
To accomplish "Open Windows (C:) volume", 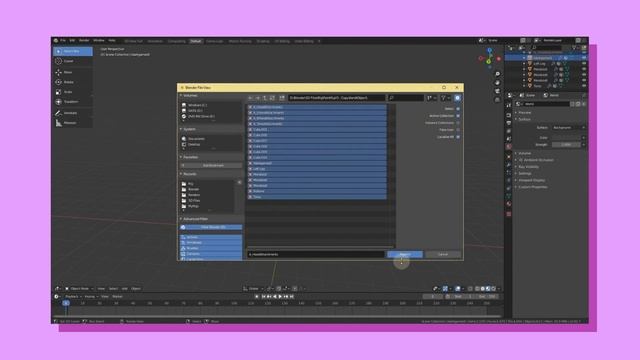I will (198, 105).
